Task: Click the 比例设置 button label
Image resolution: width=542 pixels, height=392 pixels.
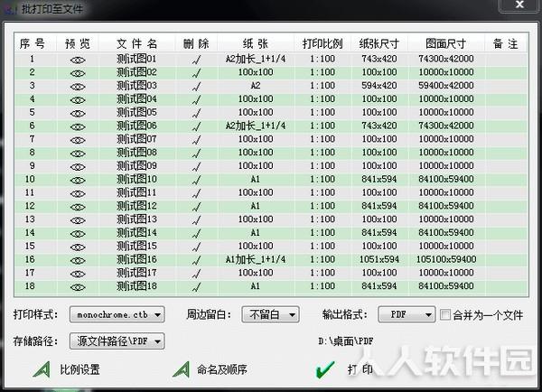Action: [x=79, y=369]
